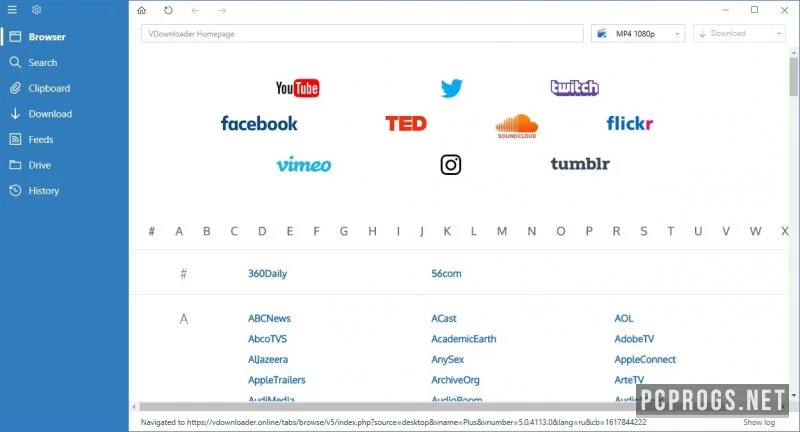The width and height of the screenshot is (800, 432).
Task: Open the settings gear in the sidebar
Action: coord(36,10)
